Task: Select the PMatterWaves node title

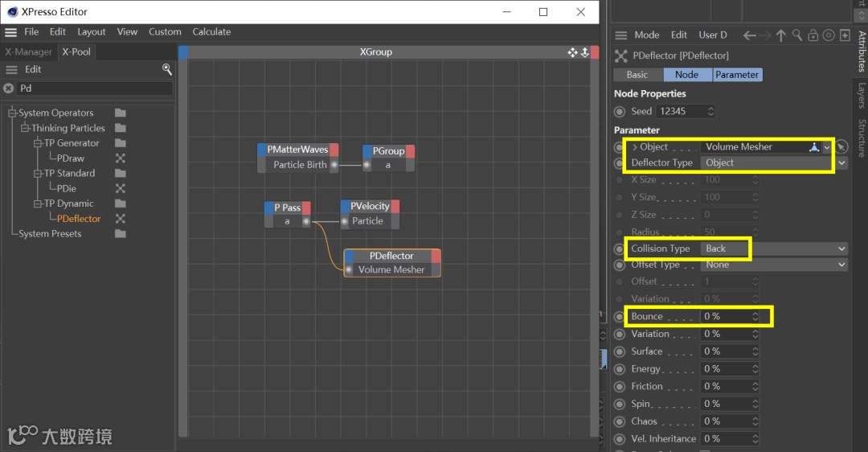Action: point(298,150)
